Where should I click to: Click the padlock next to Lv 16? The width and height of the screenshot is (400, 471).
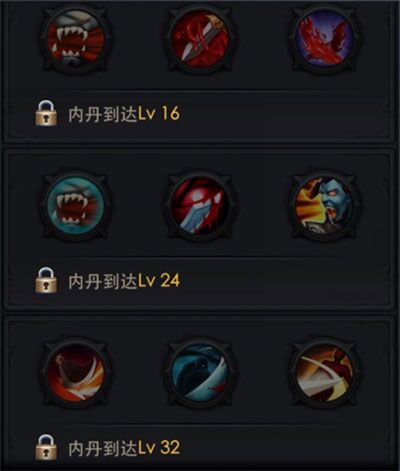click(46, 113)
